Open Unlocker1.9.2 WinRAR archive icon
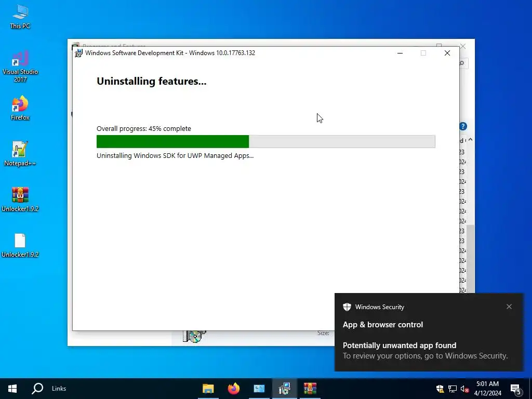Screen dimensions: 532x399 click(20, 199)
